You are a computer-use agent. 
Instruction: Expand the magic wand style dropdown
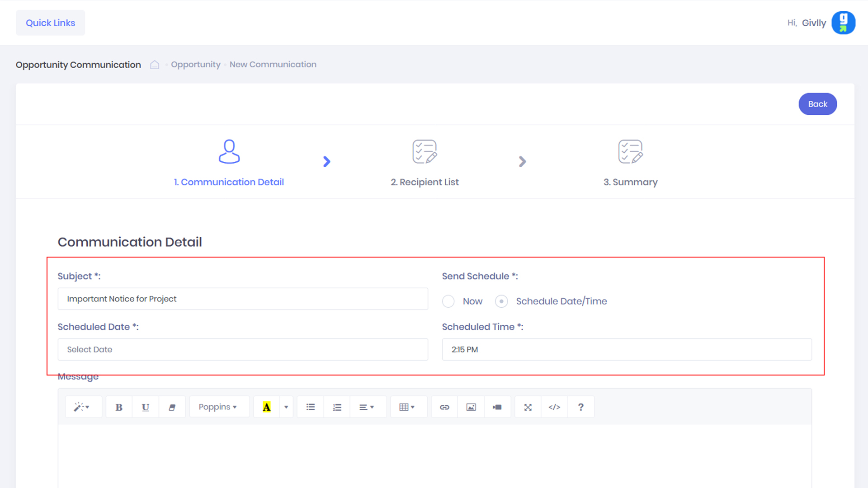pyautogui.click(x=82, y=407)
